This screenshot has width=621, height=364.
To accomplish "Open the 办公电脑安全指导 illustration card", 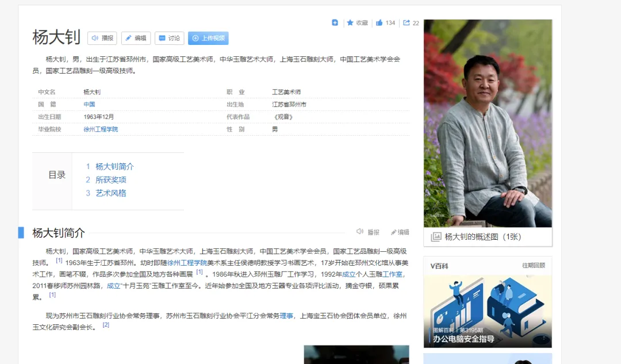I will point(488,311).
